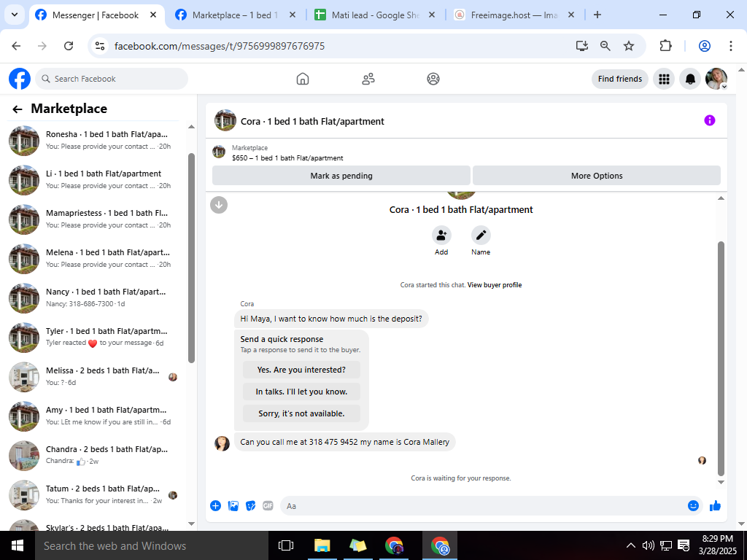The image size is (747, 560).
Task: Open more actions plus icon in composer
Action: click(215, 506)
